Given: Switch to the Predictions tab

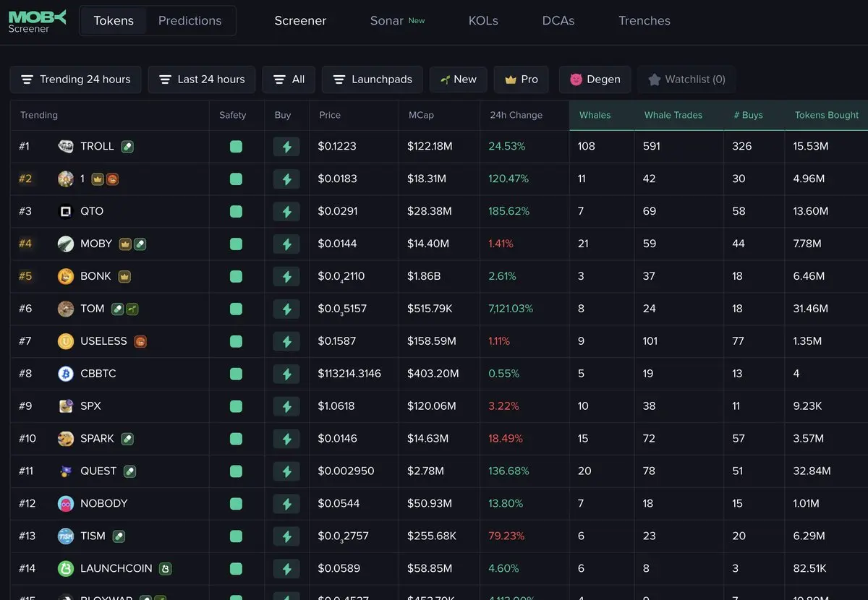Looking at the screenshot, I should [190, 21].
